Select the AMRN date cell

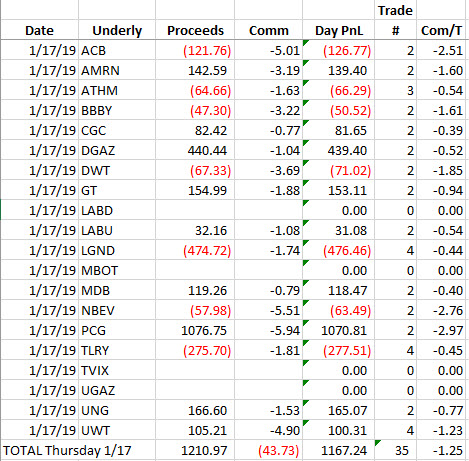coord(40,70)
